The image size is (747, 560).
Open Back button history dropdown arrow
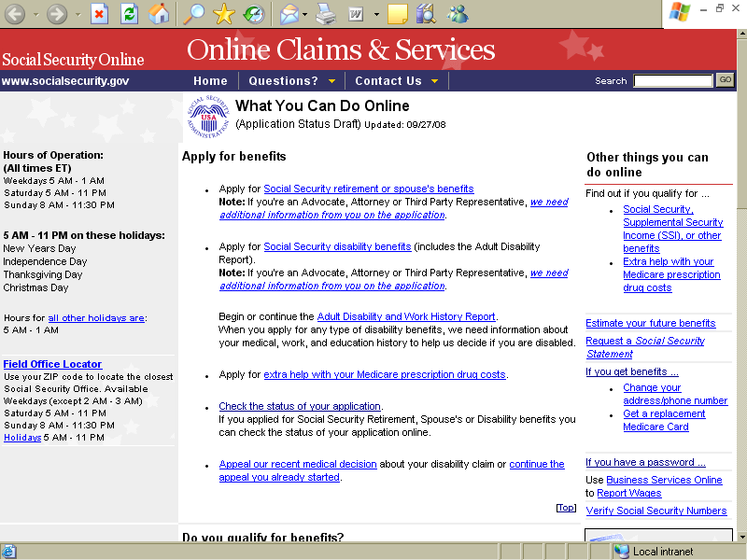[x=36, y=14]
